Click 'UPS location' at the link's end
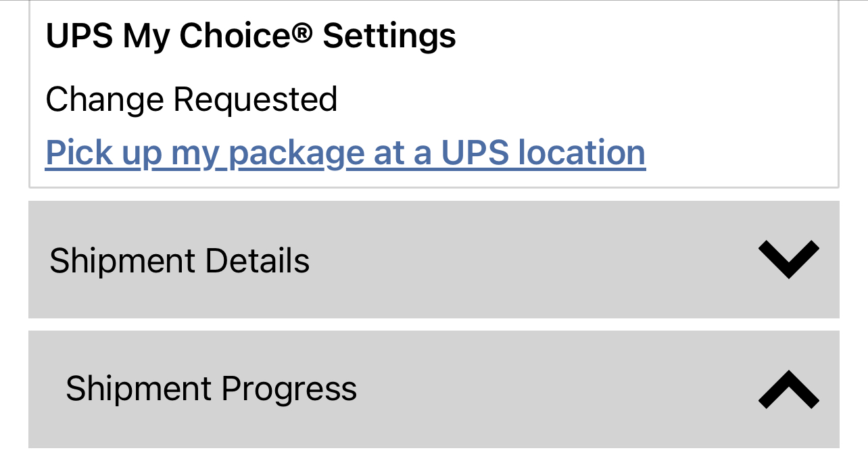868x459 pixels. (x=543, y=153)
